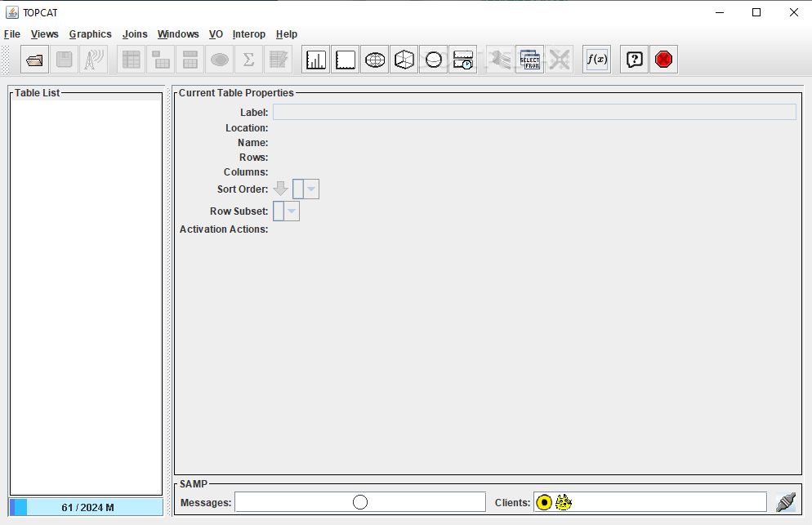Click the SAMP connection plug icon

click(x=786, y=502)
